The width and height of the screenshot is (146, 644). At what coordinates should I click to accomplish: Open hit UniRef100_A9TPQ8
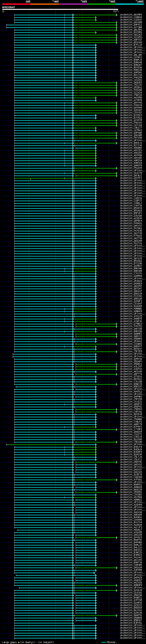click(x=131, y=156)
